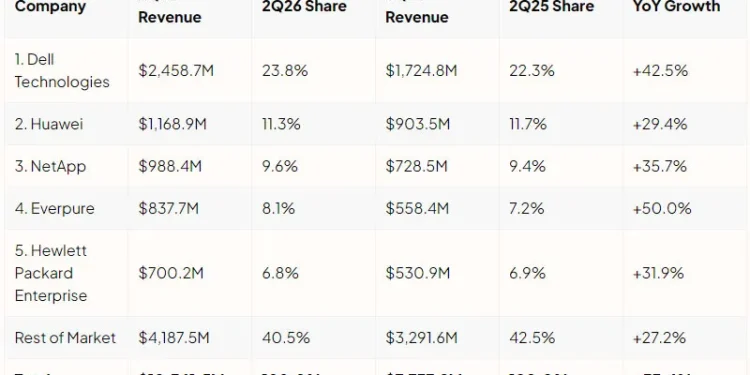The image size is (750, 375).
Task: Click HPE's revenue value $700.2M
Action: pyautogui.click(x=171, y=273)
